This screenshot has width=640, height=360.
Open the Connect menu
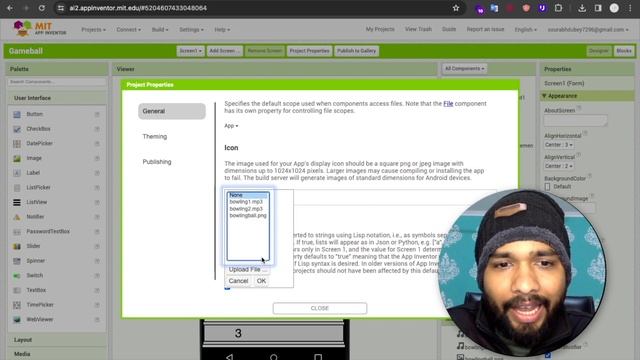click(x=129, y=30)
